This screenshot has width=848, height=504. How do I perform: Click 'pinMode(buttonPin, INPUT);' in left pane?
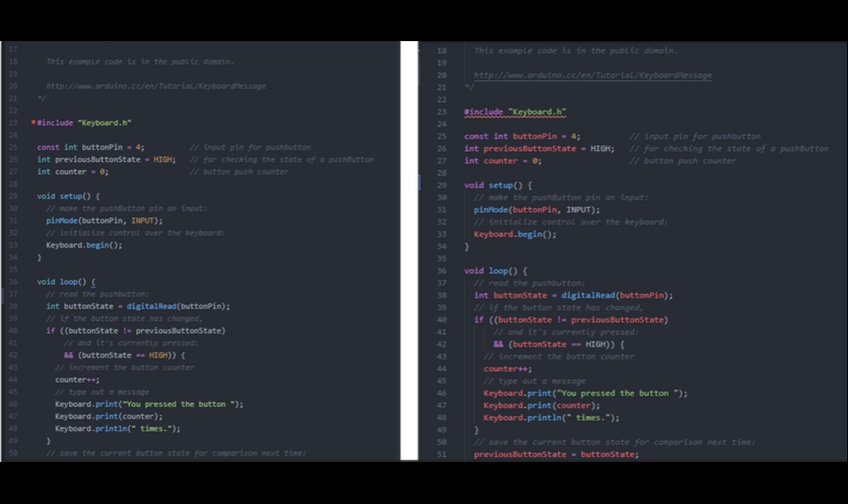coord(104,220)
